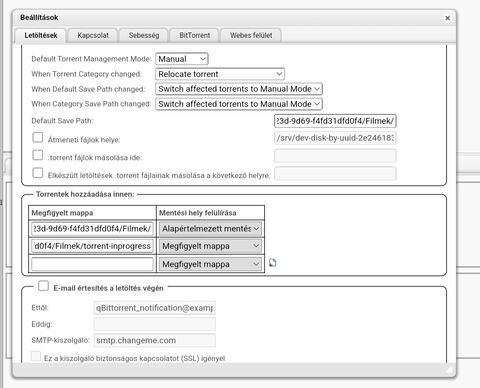Select the Webes felület tab
This screenshot has width=480, height=388.
251,35
